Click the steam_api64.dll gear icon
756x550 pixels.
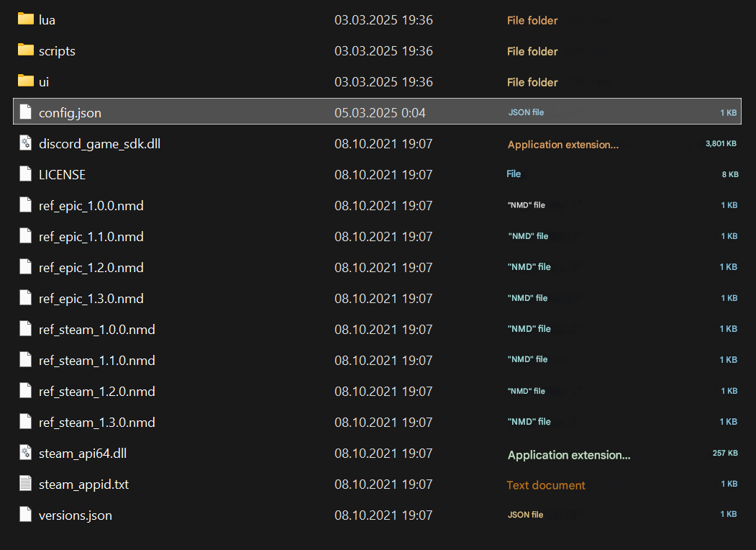[26, 453]
